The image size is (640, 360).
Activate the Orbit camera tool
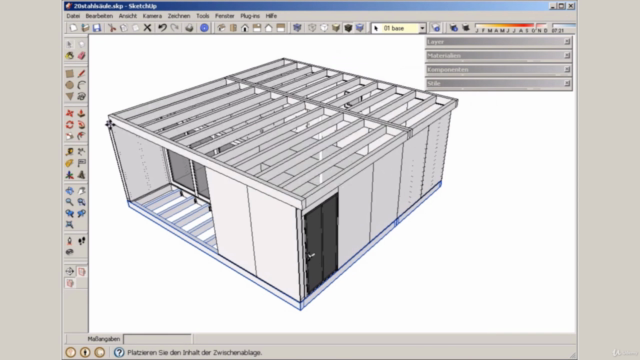70,191
